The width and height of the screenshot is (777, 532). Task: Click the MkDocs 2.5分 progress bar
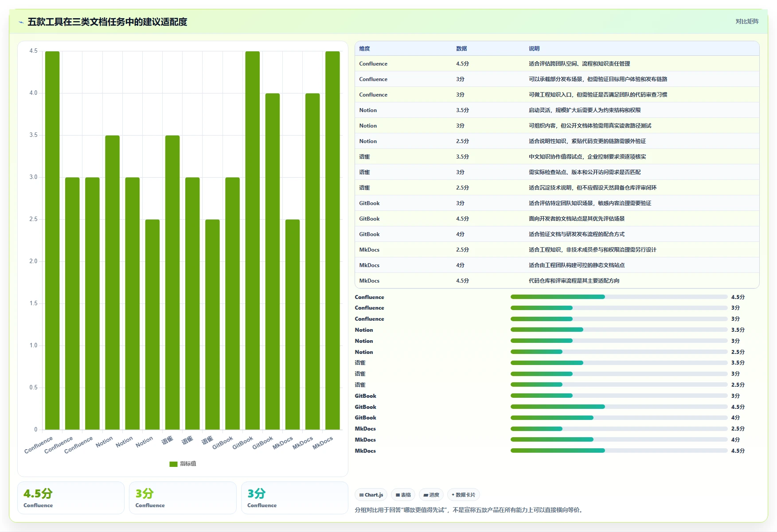point(619,429)
